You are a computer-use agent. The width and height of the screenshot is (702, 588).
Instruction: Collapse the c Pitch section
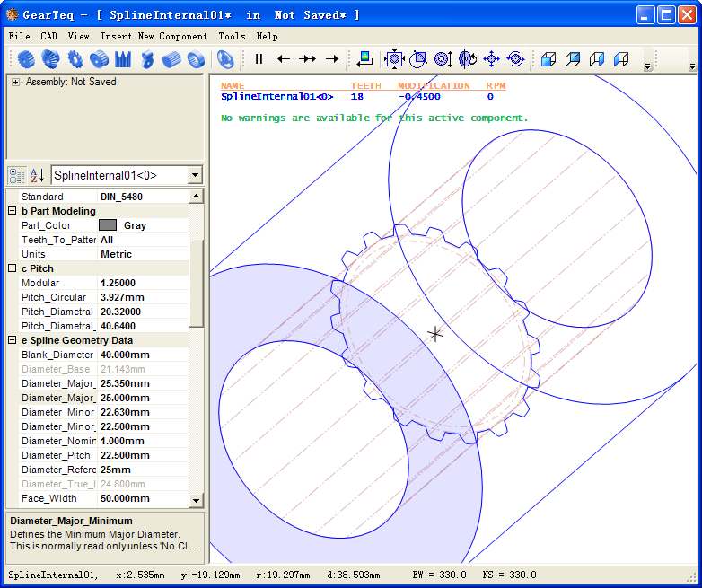tap(13, 268)
